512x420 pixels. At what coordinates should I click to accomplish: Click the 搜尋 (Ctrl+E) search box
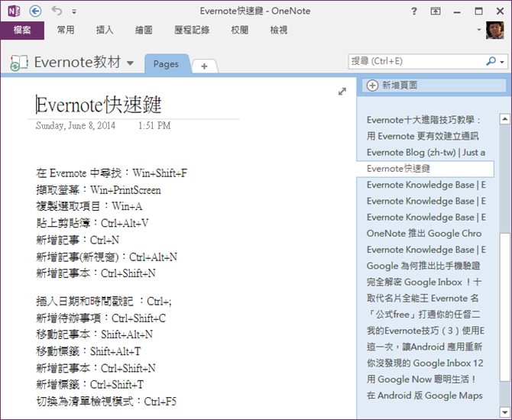point(417,61)
